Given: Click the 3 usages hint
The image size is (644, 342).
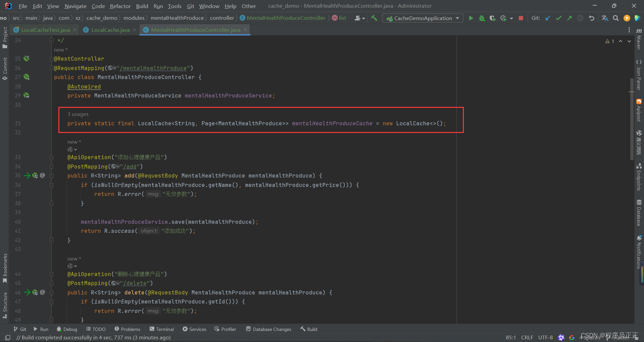Looking at the screenshot, I should coord(78,114).
